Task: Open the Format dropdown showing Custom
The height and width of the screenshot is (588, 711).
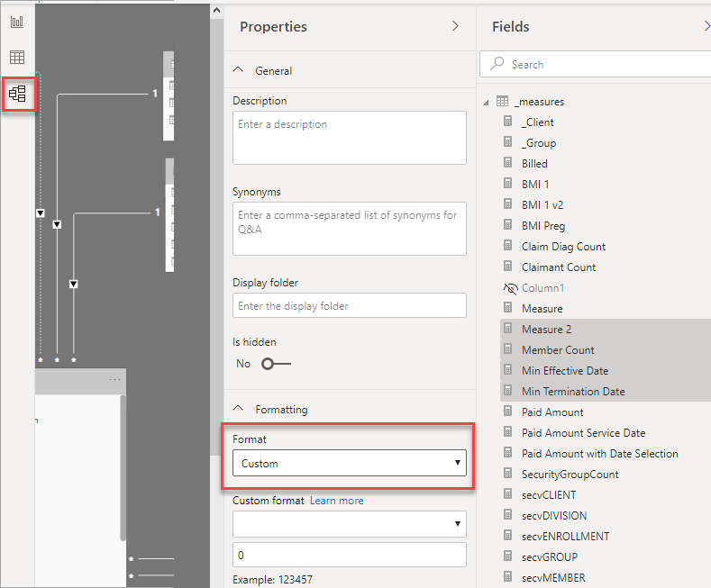Action: pos(349,463)
